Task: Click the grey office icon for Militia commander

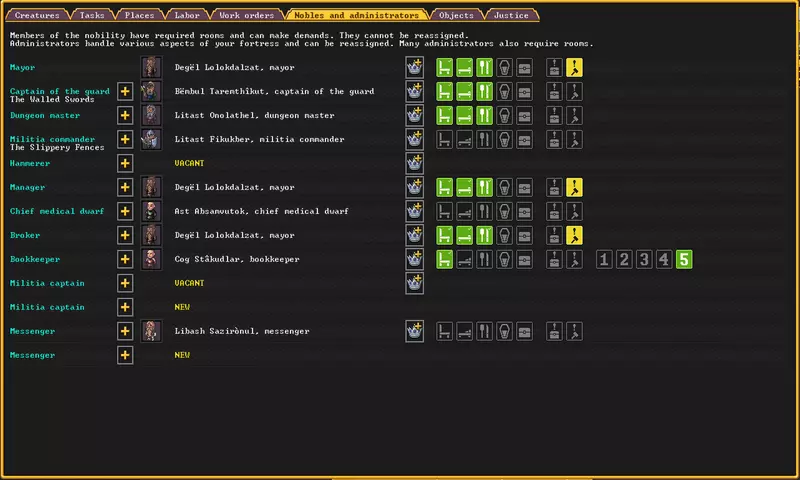Action: (x=444, y=139)
